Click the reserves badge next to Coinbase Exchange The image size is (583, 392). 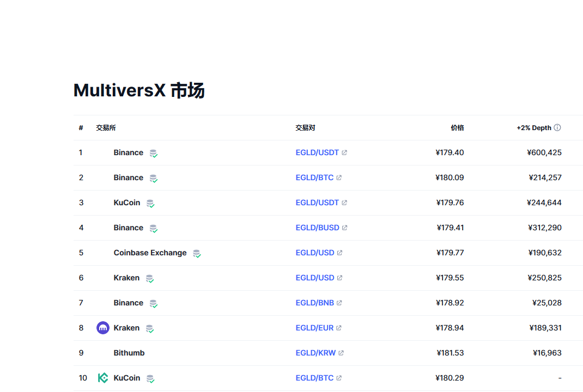click(197, 253)
